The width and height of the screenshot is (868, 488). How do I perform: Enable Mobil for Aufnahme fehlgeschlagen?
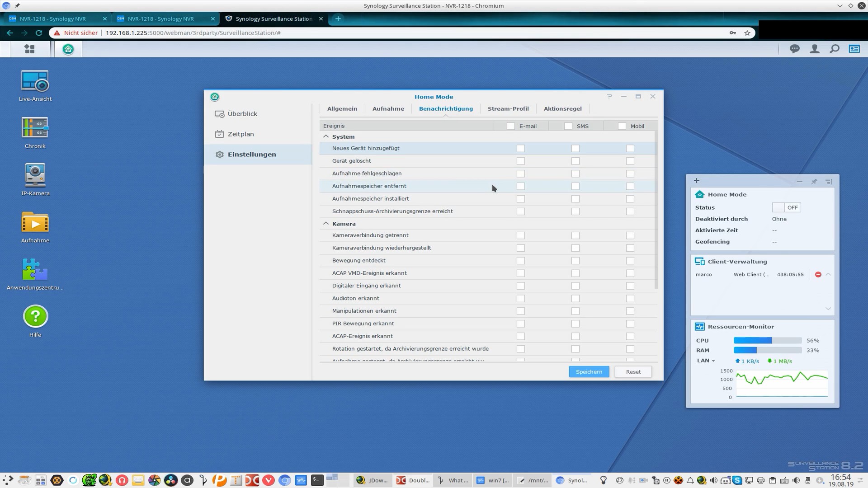[x=630, y=174]
